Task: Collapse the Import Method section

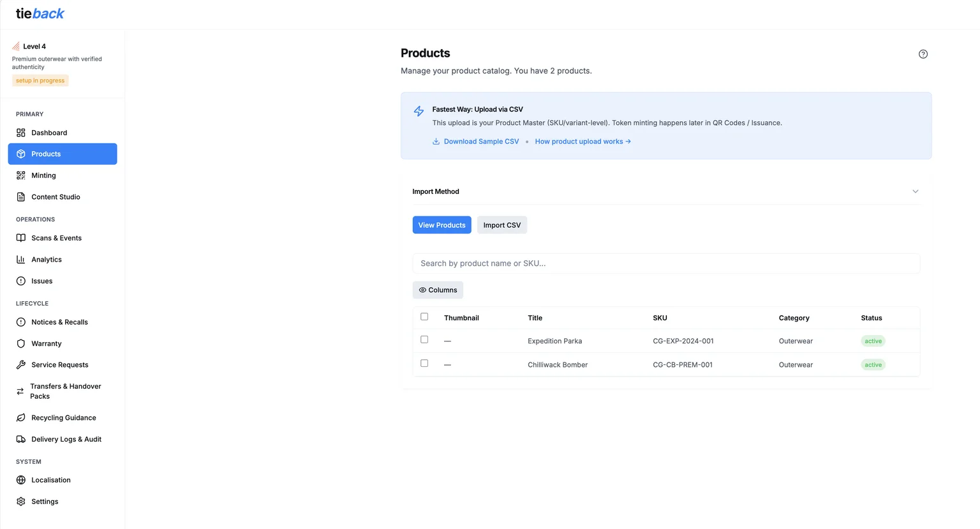Action: click(916, 191)
